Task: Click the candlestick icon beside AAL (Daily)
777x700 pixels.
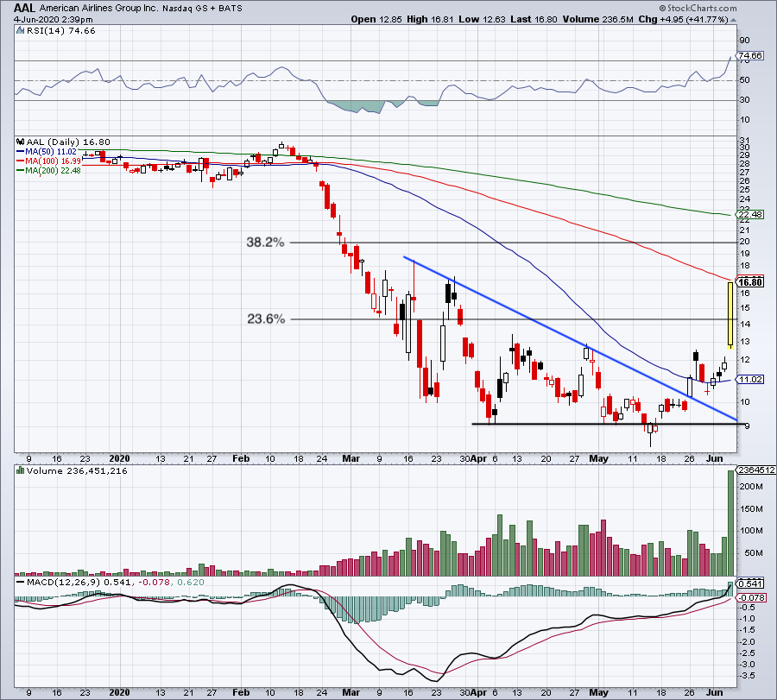Action: 21,142
